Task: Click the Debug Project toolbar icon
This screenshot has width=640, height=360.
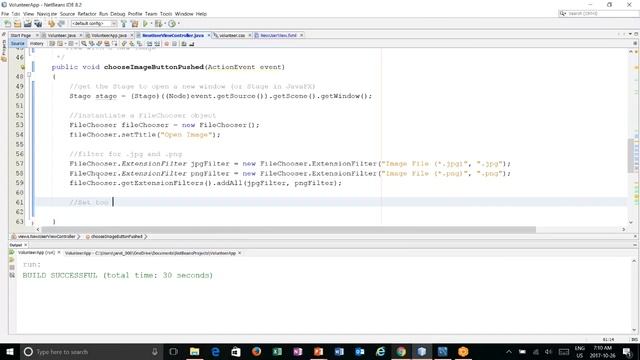Action: click(158, 24)
